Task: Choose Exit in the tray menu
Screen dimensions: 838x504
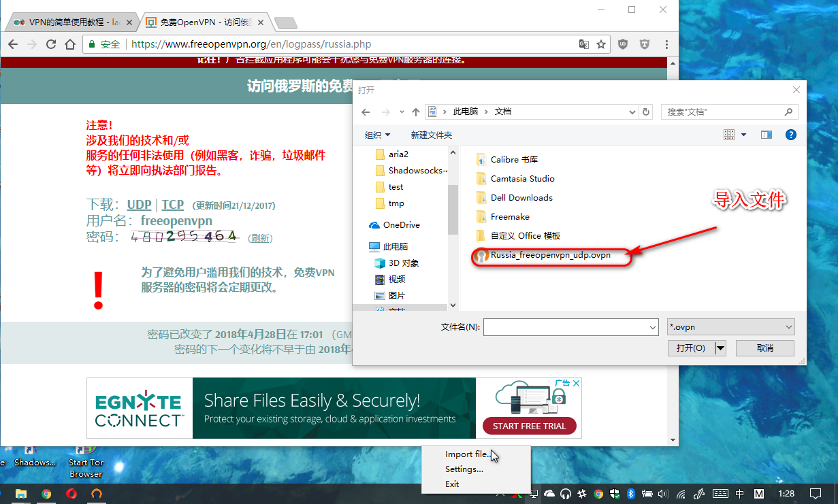Action: [x=476, y=484]
